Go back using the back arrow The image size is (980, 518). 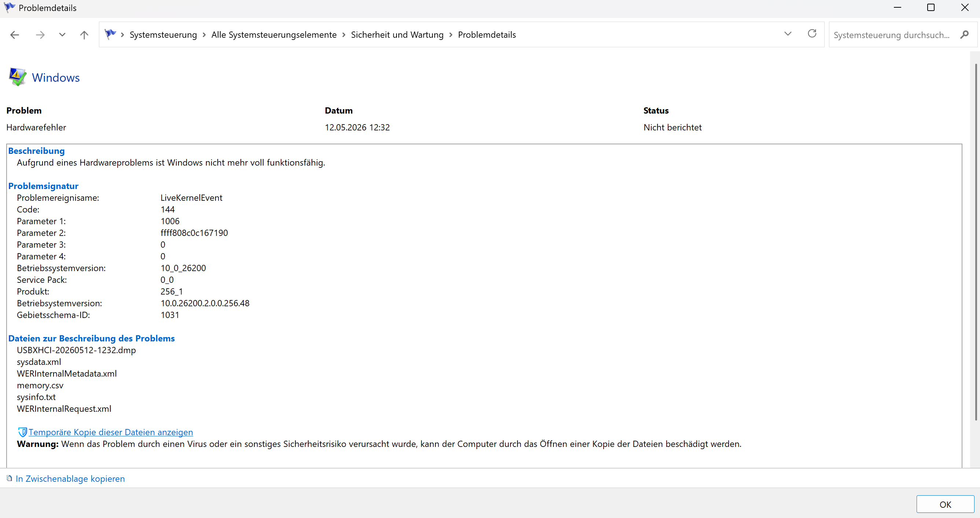(x=15, y=35)
